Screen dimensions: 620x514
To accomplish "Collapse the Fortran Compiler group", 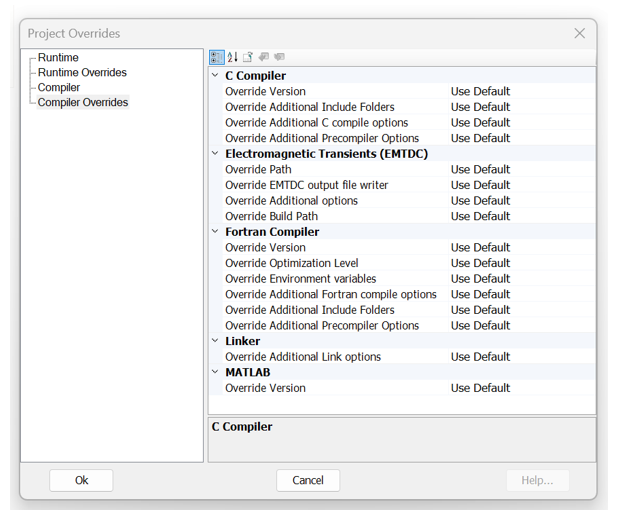I will click(215, 232).
